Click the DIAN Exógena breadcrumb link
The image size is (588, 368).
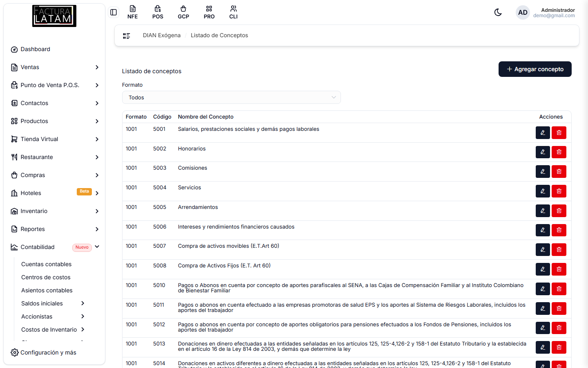(162, 36)
